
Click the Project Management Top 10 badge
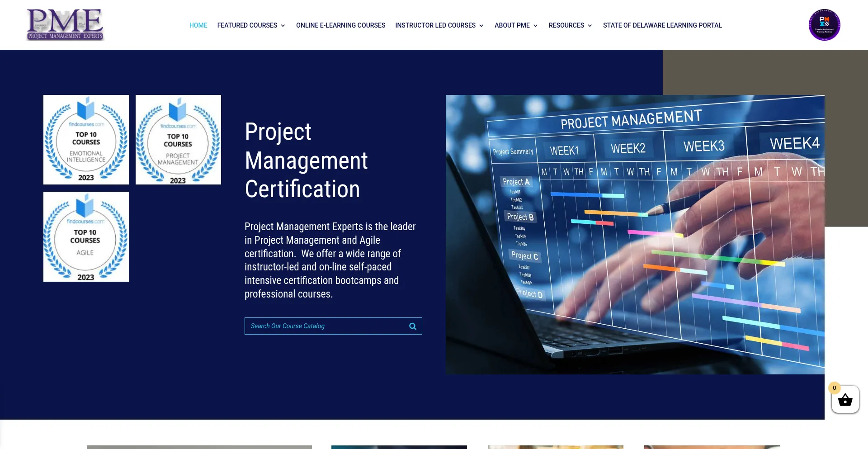pyautogui.click(x=178, y=140)
